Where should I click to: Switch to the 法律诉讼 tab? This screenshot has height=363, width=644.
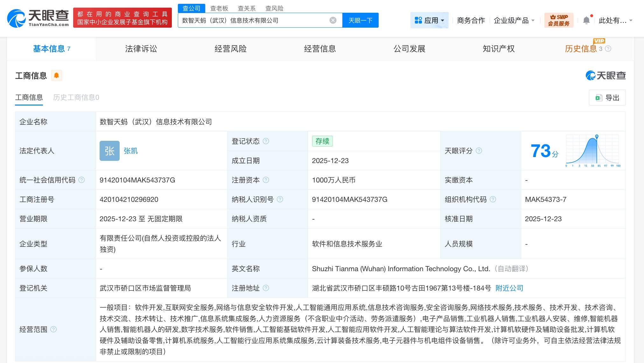141,49
